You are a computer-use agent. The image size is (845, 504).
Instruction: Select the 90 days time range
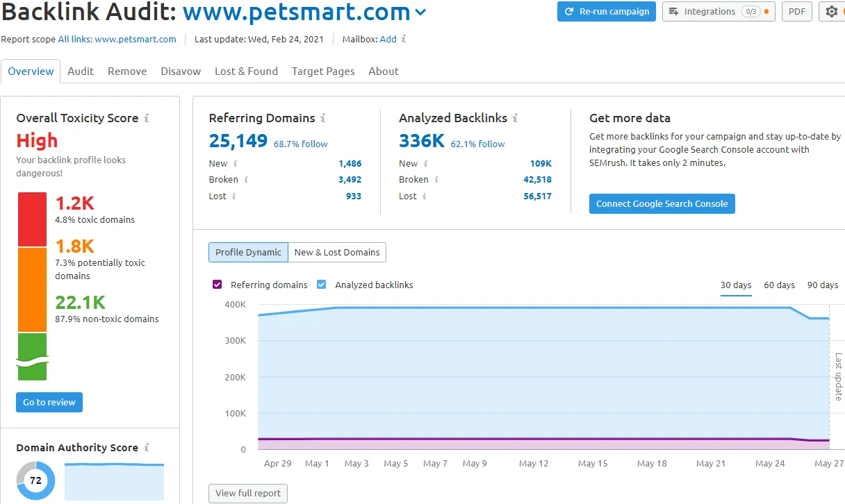click(822, 285)
